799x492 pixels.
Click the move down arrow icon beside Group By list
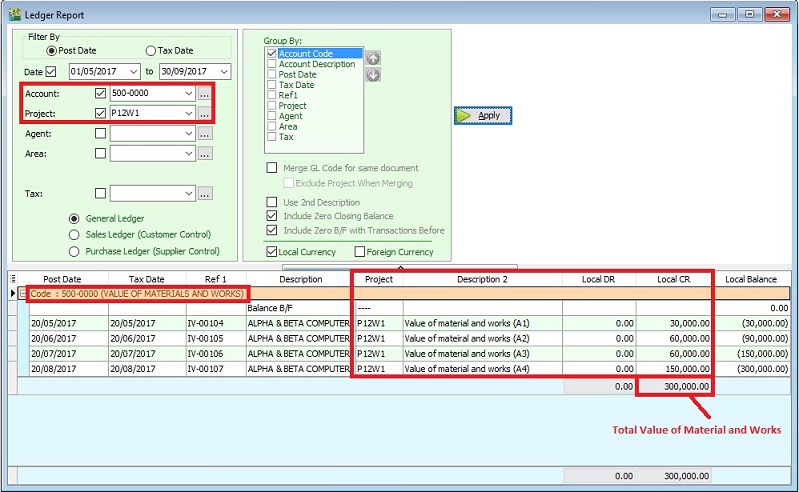[373, 75]
